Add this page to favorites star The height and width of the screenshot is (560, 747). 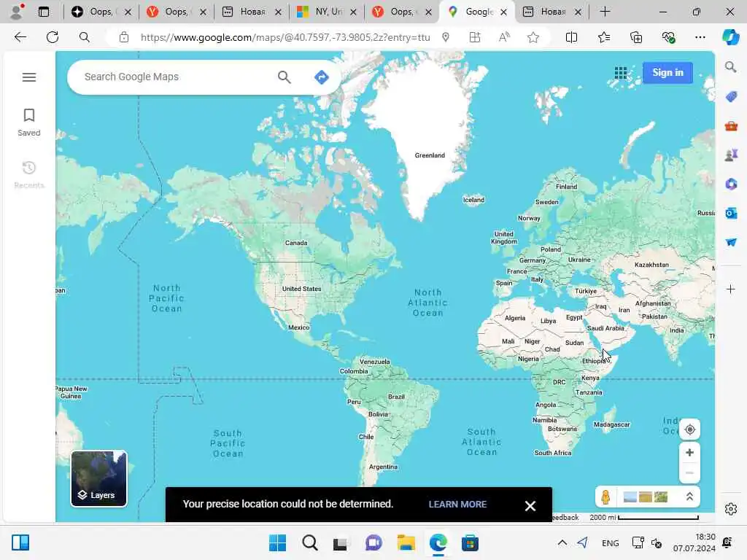(533, 37)
